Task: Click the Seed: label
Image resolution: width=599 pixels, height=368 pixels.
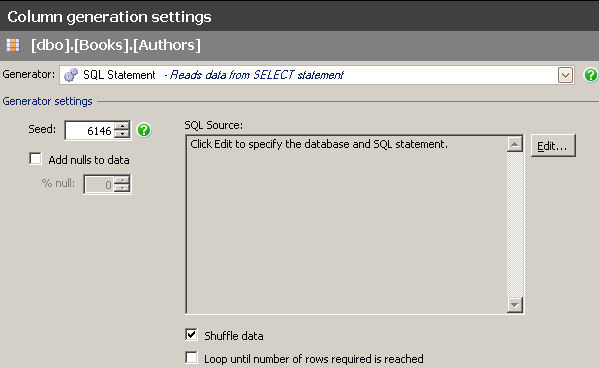Action: click(42, 129)
